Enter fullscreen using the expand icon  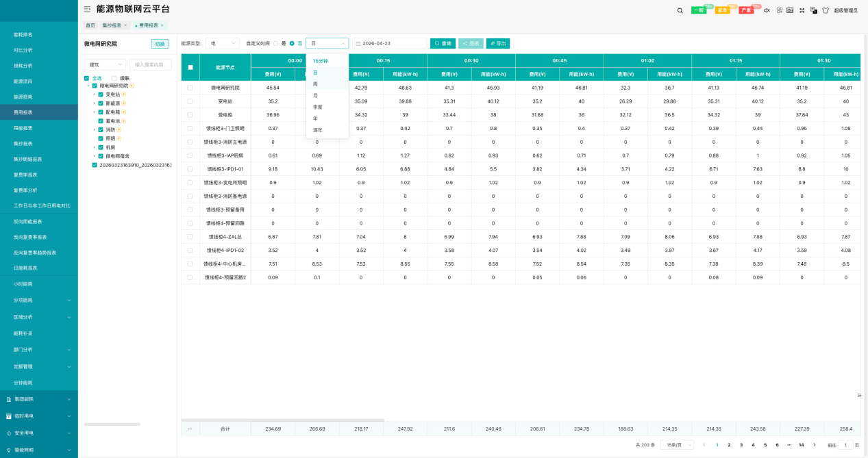point(802,10)
